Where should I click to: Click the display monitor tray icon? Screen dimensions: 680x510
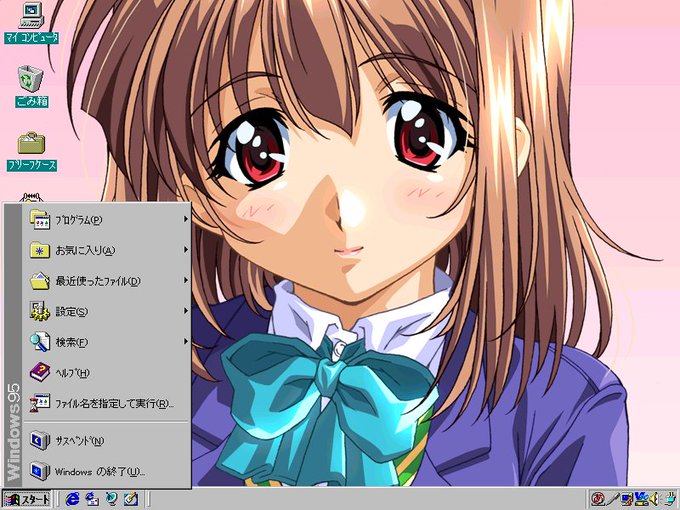click(627, 499)
